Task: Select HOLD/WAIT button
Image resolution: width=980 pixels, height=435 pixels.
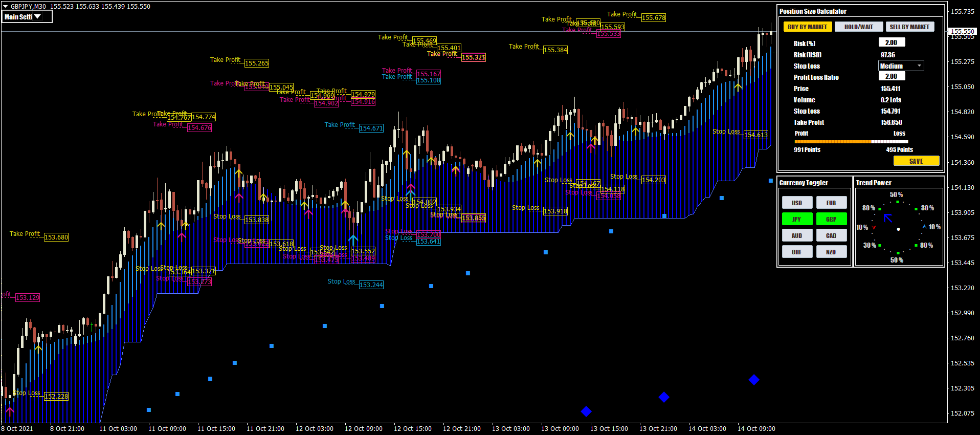Action: click(x=859, y=27)
